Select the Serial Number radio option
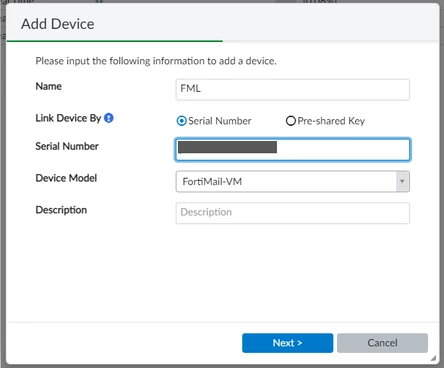The width and height of the screenshot is (444, 368). [181, 121]
